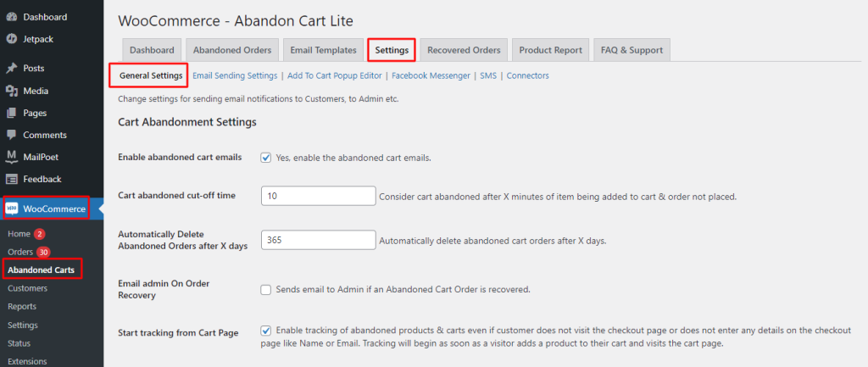Uncheck Start tracking from Cart Page
The height and width of the screenshot is (367, 868).
coord(266,331)
